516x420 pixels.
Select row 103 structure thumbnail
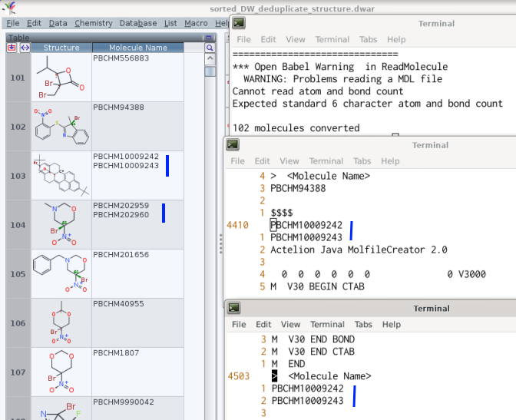(61, 175)
